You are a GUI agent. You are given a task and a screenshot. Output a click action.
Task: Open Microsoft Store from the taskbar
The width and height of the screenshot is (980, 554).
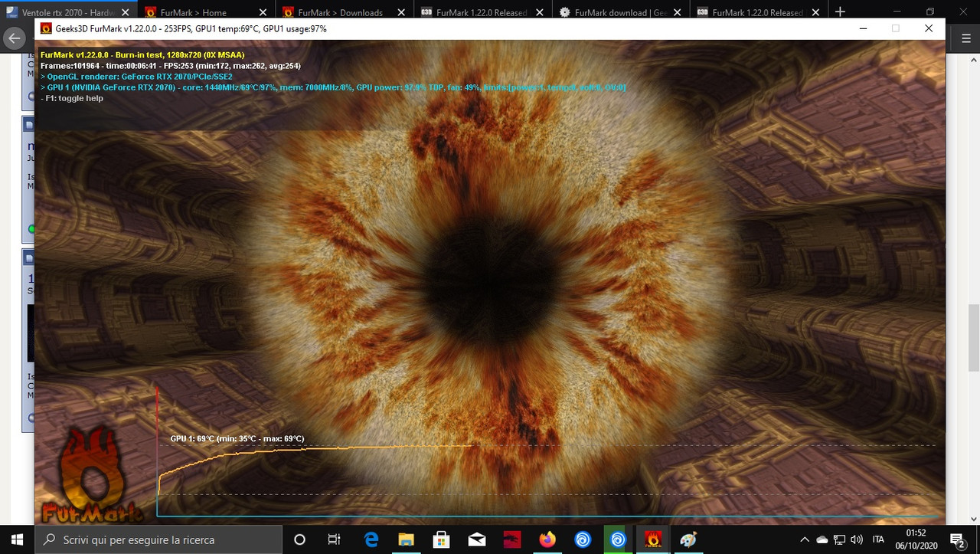coord(441,539)
